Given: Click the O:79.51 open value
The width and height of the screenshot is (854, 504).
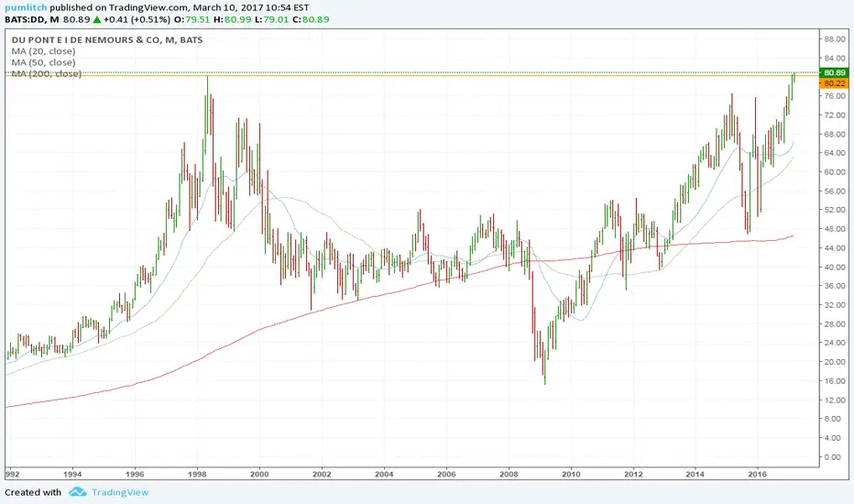Looking at the screenshot, I should 192,19.
